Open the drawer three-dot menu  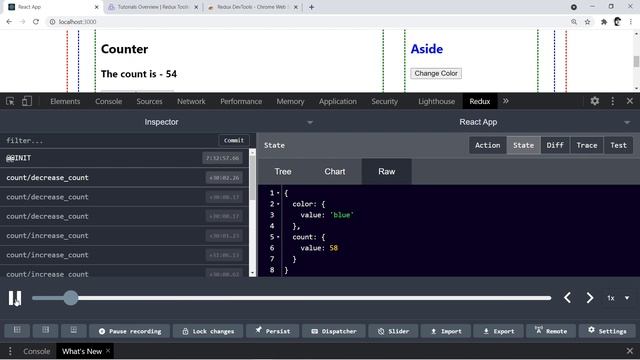click(x=10, y=351)
